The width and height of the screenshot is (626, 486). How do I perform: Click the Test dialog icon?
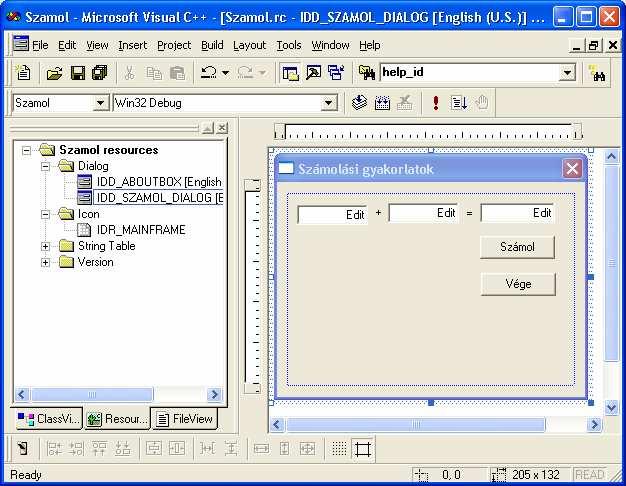23,448
